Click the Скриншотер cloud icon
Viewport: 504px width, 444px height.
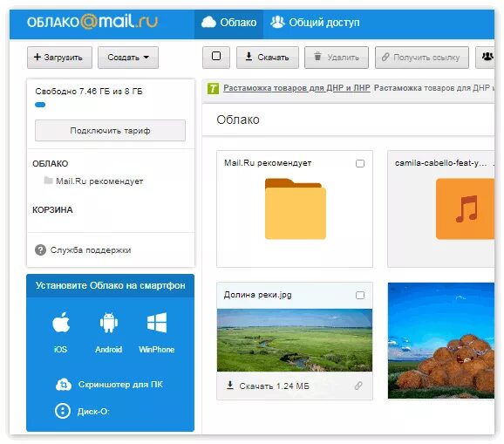point(64,385)
